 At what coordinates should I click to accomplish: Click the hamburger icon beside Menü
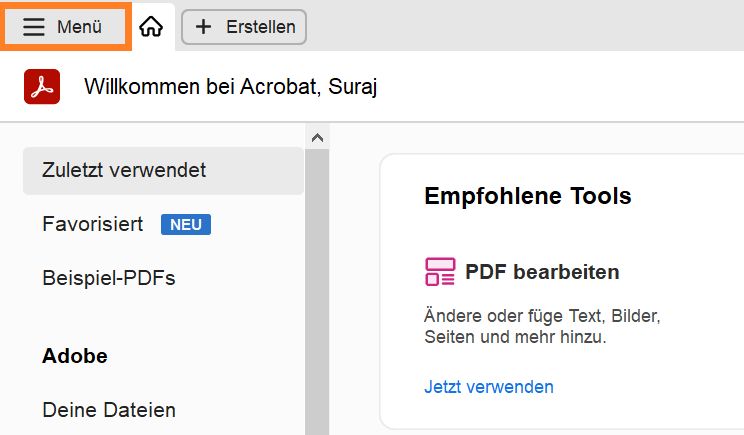pyautogui.click(x=34, y=27)
